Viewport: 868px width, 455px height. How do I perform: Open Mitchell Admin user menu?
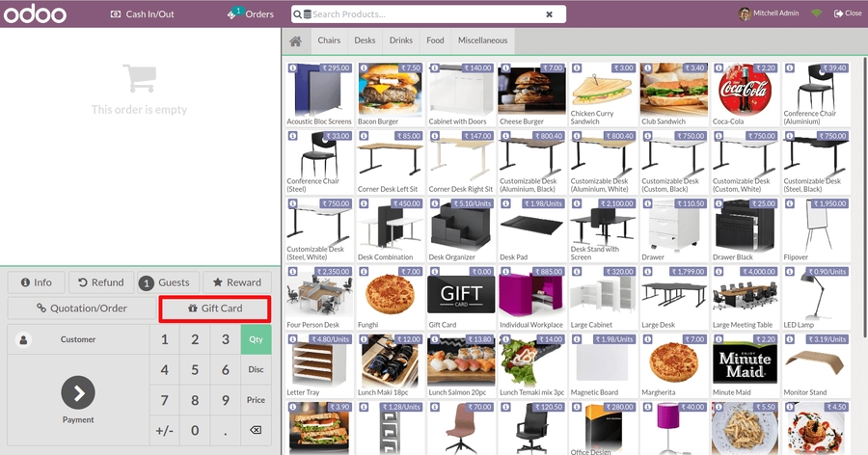click(769, 13)
